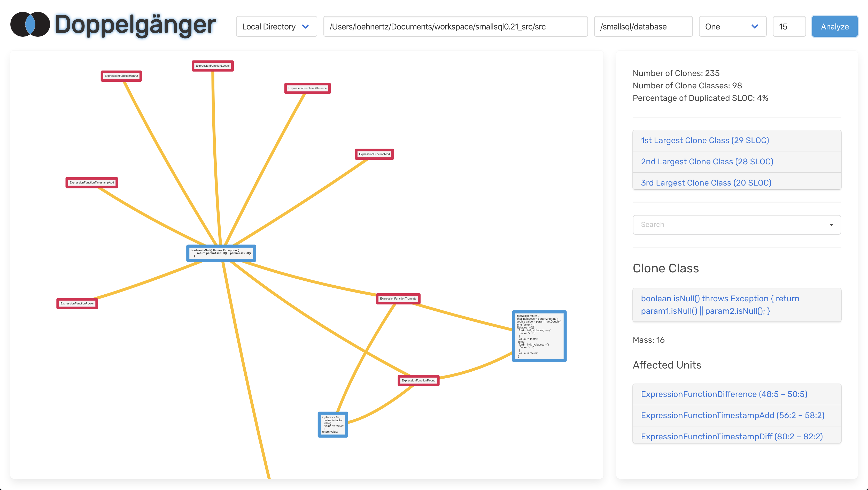This screenshot has height=490, width=868.
Task: Click the Analyze button
Action: pyautogui.click(x=834, y=26)
